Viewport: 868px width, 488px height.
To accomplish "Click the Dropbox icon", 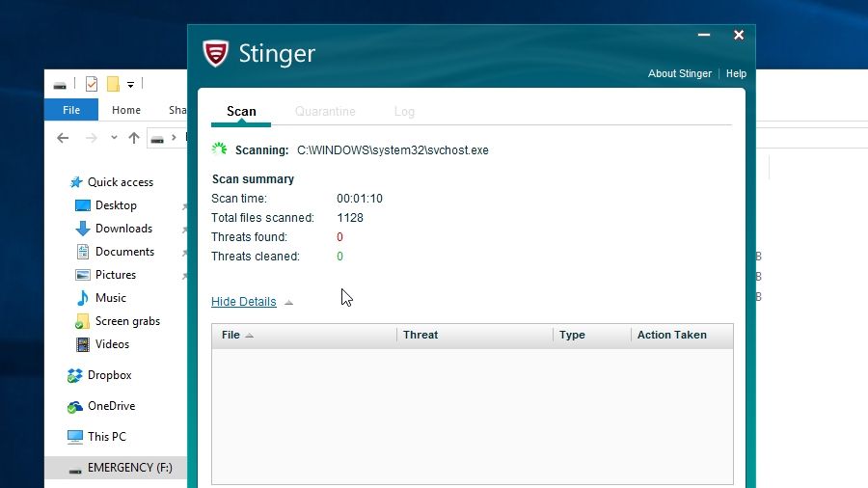I will (x=74, y=376).
